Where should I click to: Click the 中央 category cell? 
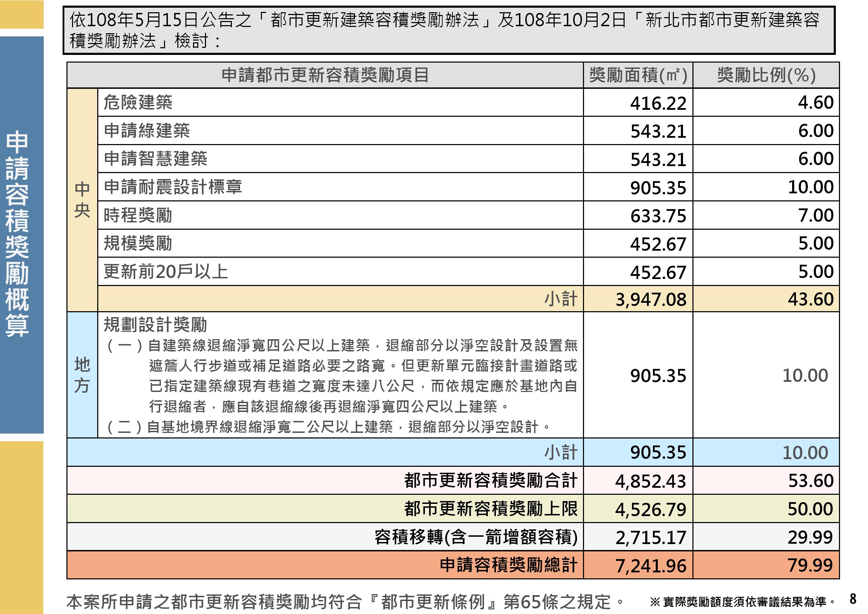[82, 200]
